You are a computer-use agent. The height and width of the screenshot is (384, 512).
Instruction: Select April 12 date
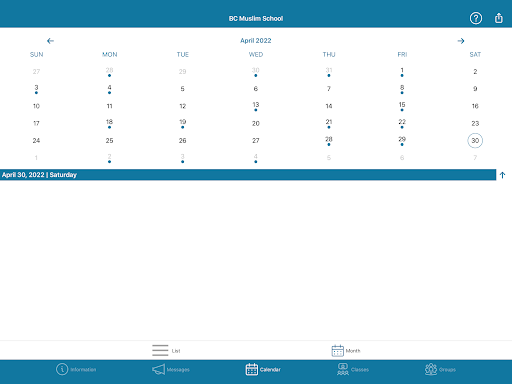click(182, 106)
